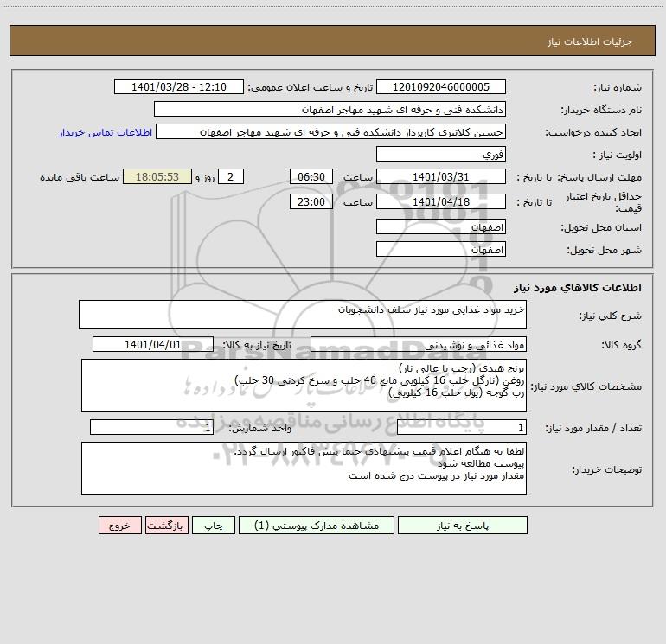Click the 'پاسخ به نیاز' button

click(x=463, y=526)
